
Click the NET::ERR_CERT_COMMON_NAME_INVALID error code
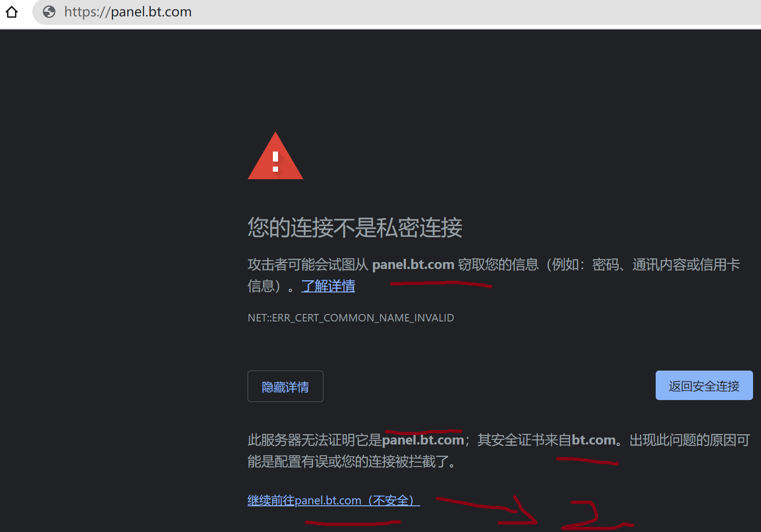pos(351,318)
